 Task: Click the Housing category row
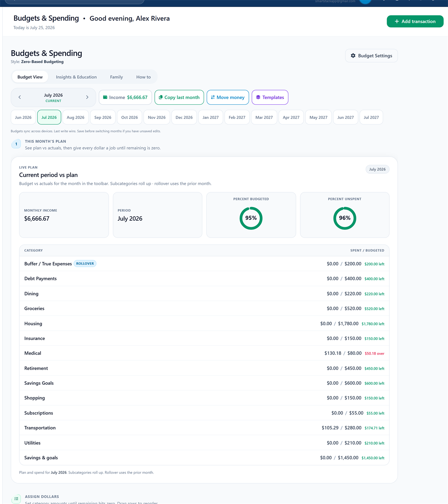coord(204,323)
